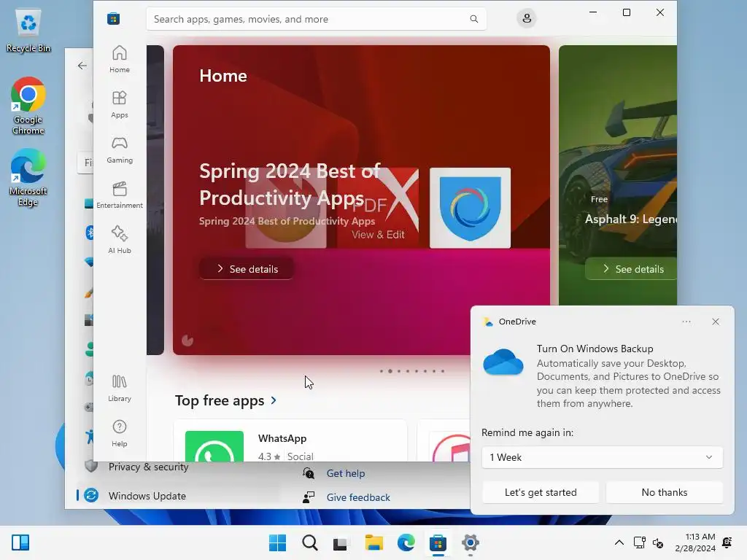
Task: Click the Get help link in Settings
Action: coord(345,473)
